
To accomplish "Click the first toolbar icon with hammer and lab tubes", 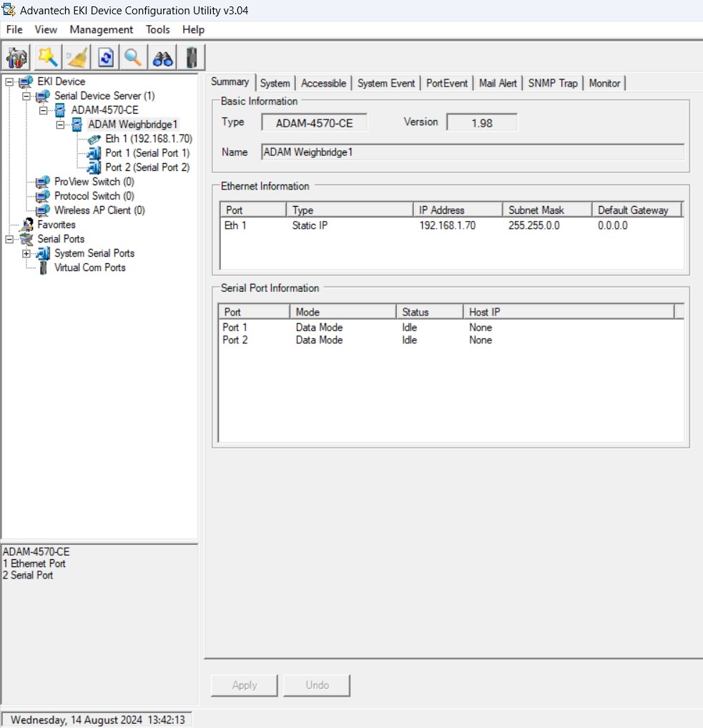I will click(x=16, y=58).
